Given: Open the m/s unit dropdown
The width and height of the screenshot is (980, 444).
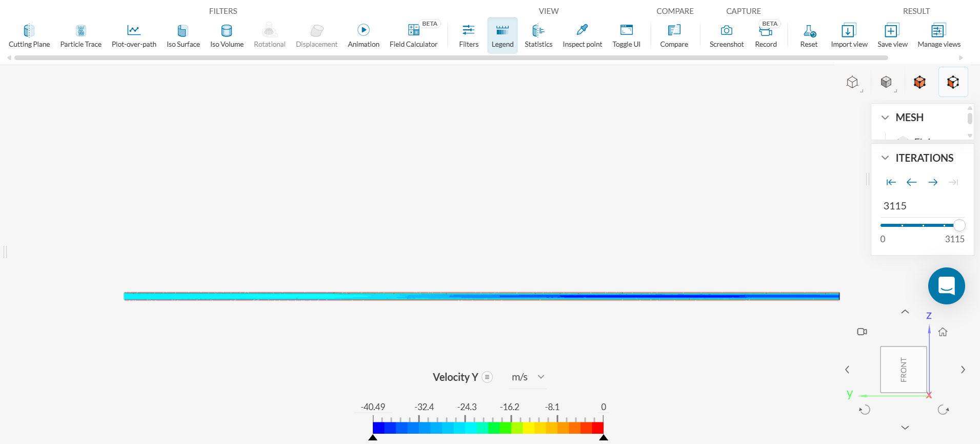Looking at the screenshot, I should click(528, 377).
